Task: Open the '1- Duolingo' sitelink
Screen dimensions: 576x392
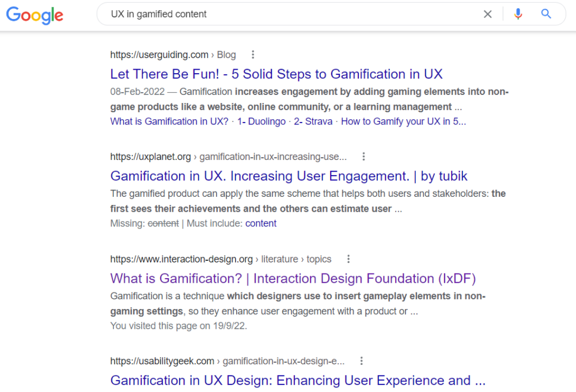Action: pyautogui.click(x=261, y=121)
